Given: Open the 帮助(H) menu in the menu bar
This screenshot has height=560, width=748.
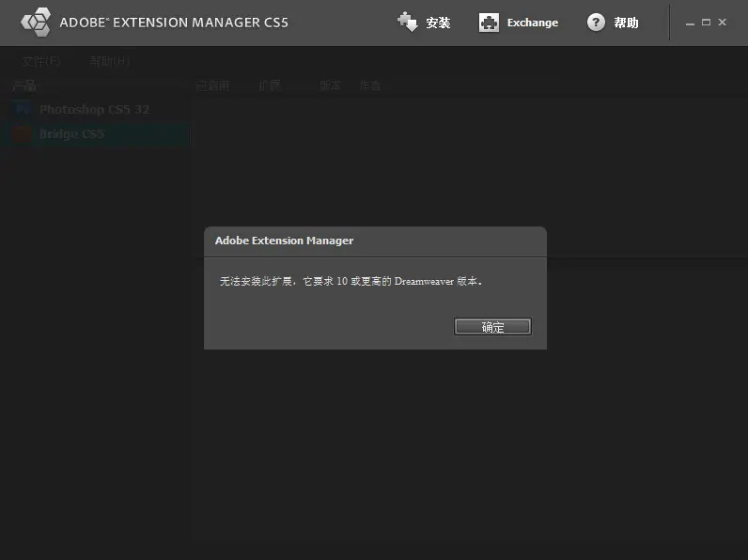Looking at the screenshot, I should click(x=110, y=61).
